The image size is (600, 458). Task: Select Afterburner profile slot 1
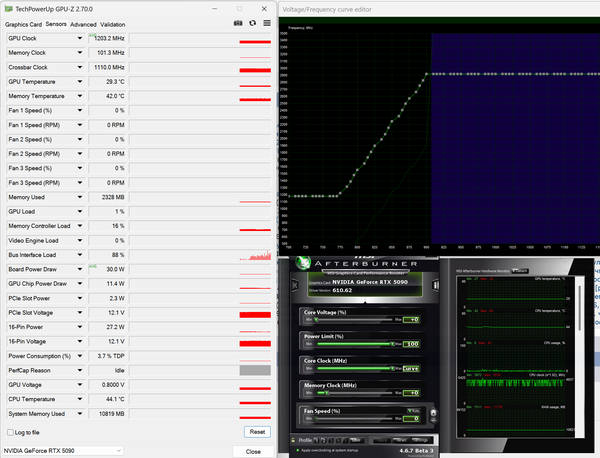tap(316, 440)
